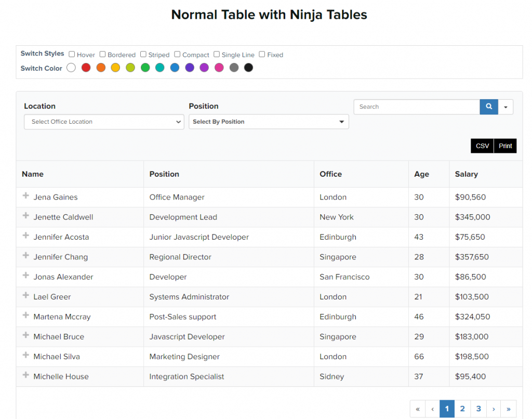
Task: Click the $357,650 salary cell
Action: [x=486, y=257]
